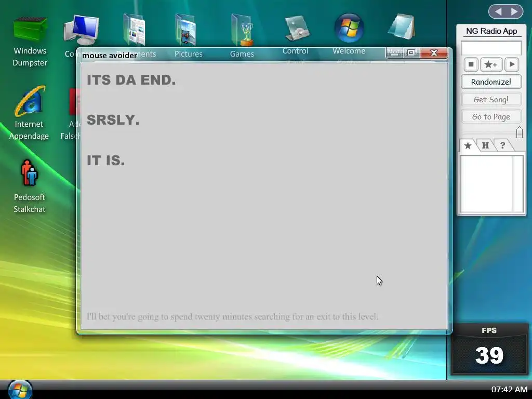
Task: Click the Randomize! button
Action: coord(491,82)
